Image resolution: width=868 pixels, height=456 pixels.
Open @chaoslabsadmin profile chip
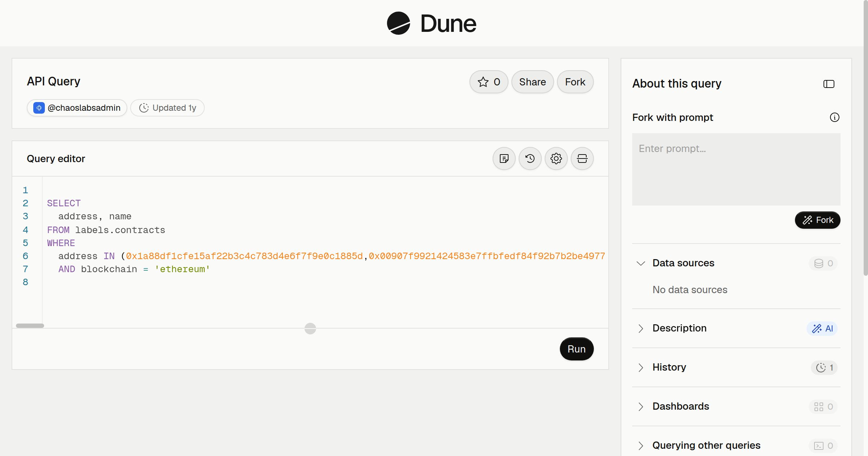tap(77, 108)
